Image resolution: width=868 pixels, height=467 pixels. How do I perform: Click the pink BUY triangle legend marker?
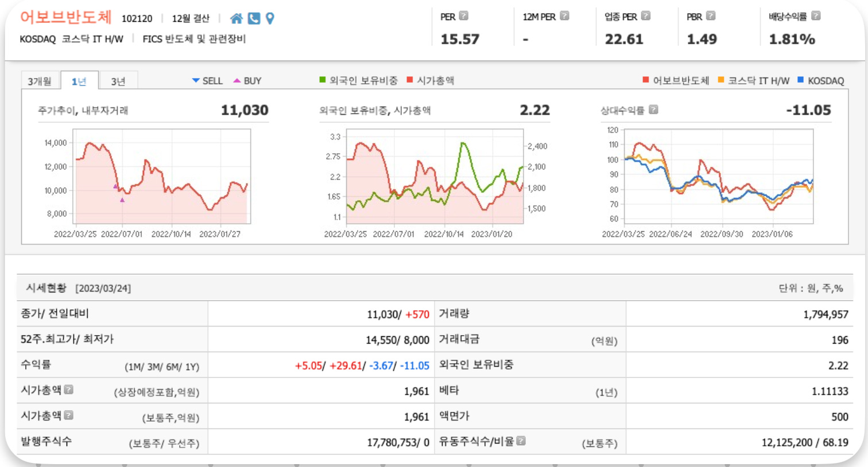coord(237,81)
